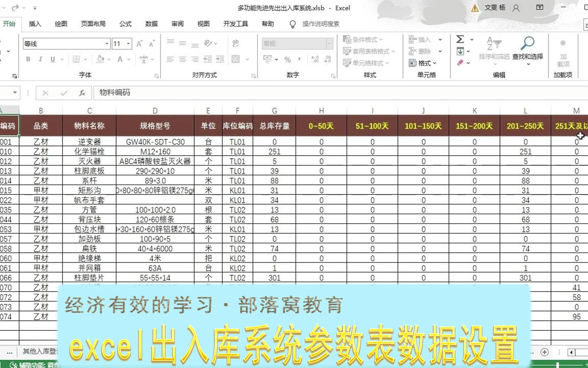588x368 pixels.
Task: Toggle bold formatting
Action: [28, 59]
